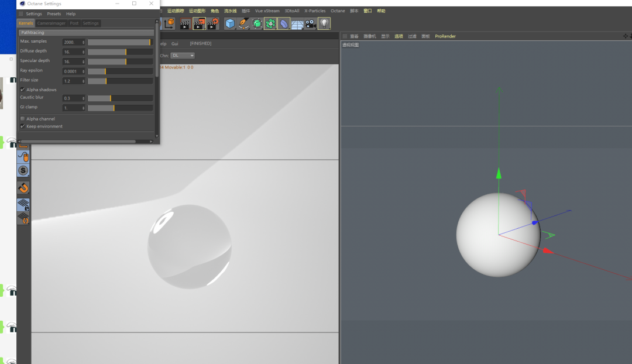The width and height of the screenshot is (632, 364).
Task: Enable the magnet snap tool
Action: [x=23, y=188]
